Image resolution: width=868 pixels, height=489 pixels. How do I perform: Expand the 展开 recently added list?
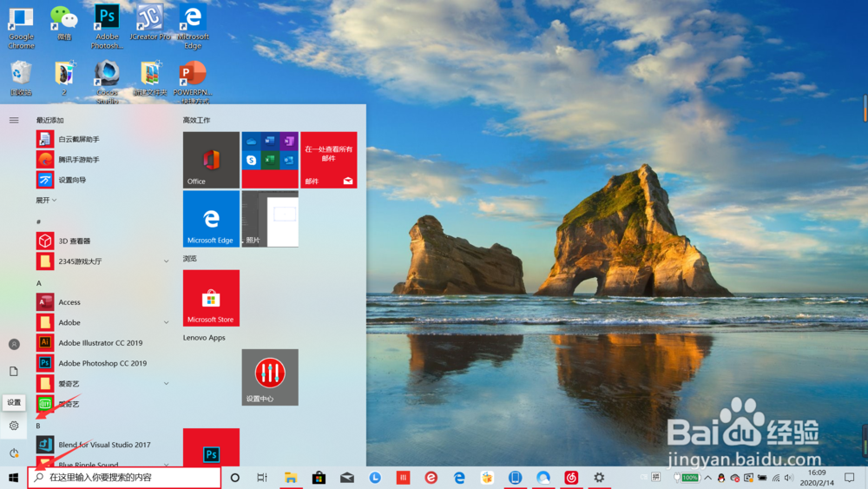coord(46,201)
